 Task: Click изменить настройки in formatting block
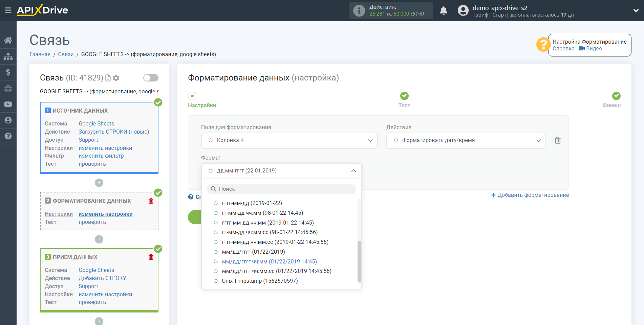click(106, 214)
